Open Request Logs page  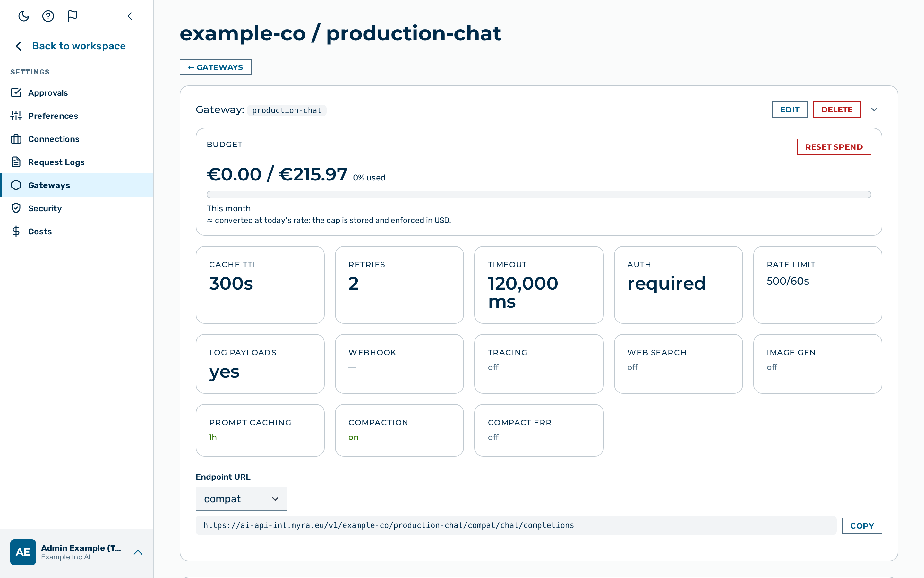pos(77,162)
